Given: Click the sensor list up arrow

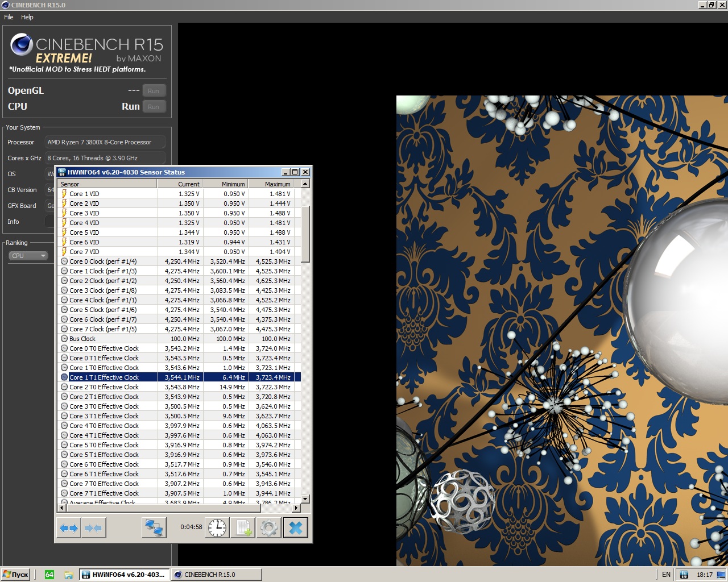Looking at the screenshot, I should 305,184.
